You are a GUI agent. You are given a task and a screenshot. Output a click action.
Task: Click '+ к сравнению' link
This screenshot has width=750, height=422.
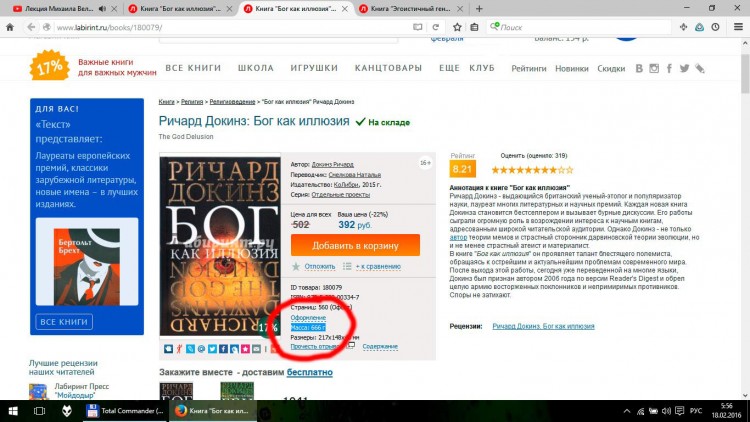click(x=378, y=266)
